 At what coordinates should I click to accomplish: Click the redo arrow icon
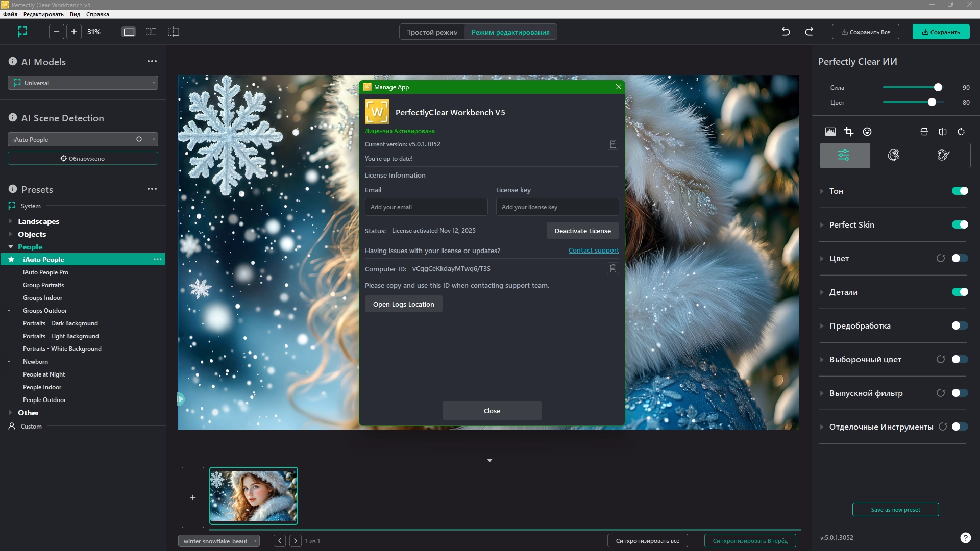tap(809, 32)
